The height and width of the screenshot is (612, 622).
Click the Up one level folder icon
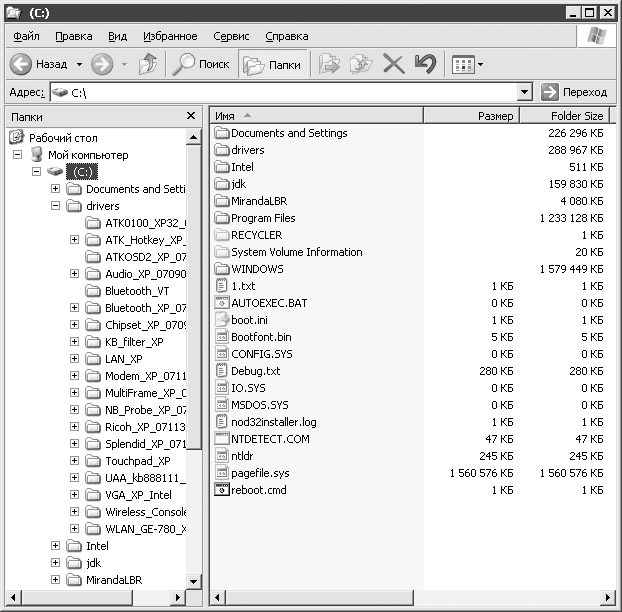(x=147, y=64)
